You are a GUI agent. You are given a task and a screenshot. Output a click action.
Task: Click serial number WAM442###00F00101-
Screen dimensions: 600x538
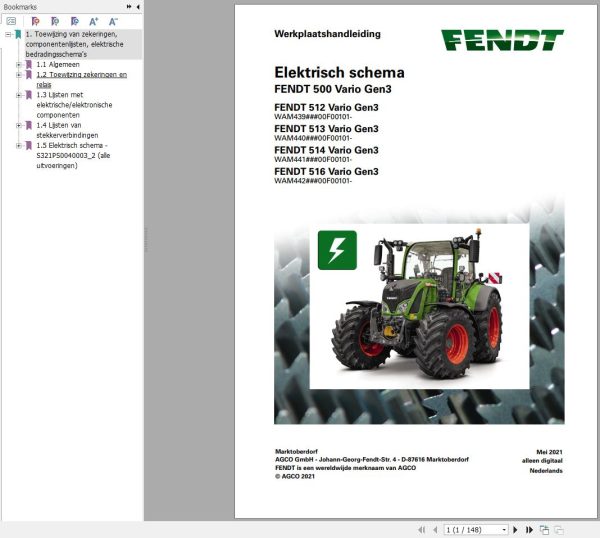pyautogui.click(x=313, y=181)
